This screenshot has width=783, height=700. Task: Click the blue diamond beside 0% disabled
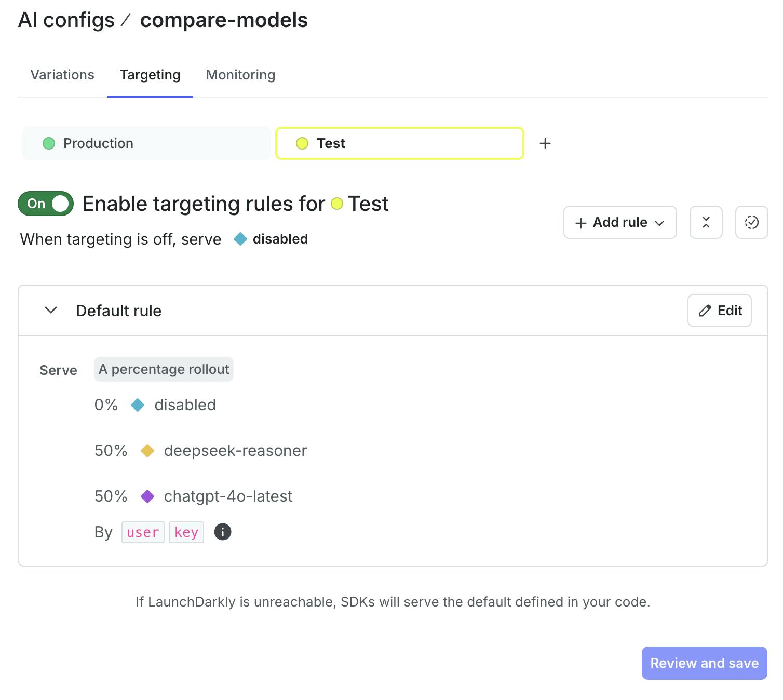[138, 405]
